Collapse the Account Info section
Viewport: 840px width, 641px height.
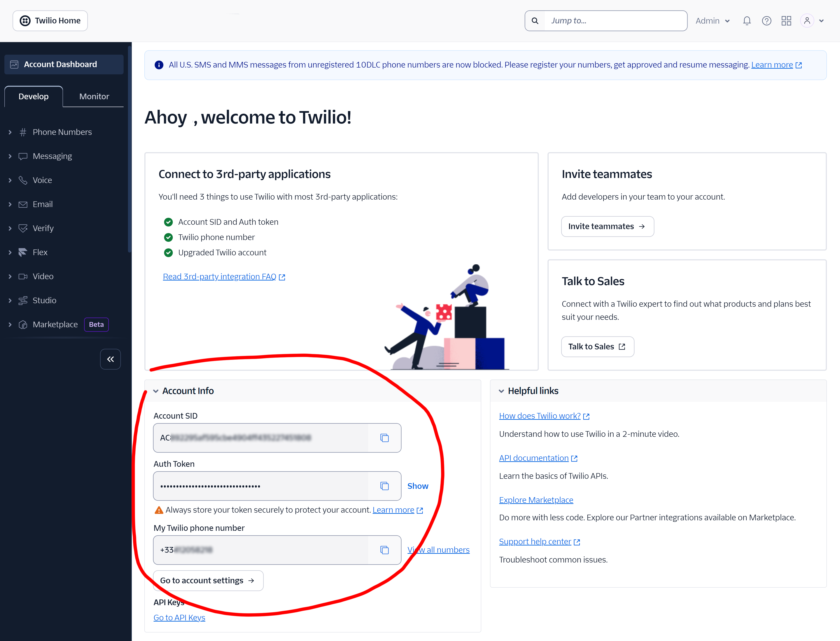156,391
